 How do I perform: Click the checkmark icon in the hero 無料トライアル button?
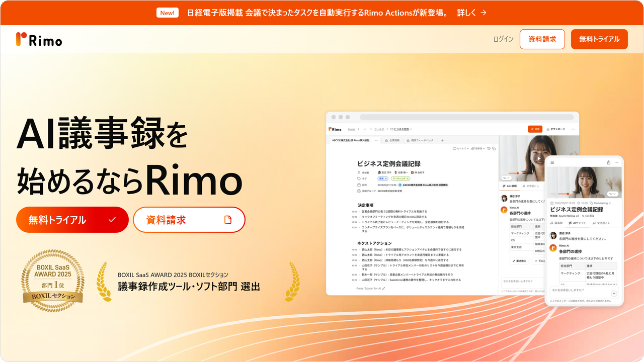tap(112, 220)
